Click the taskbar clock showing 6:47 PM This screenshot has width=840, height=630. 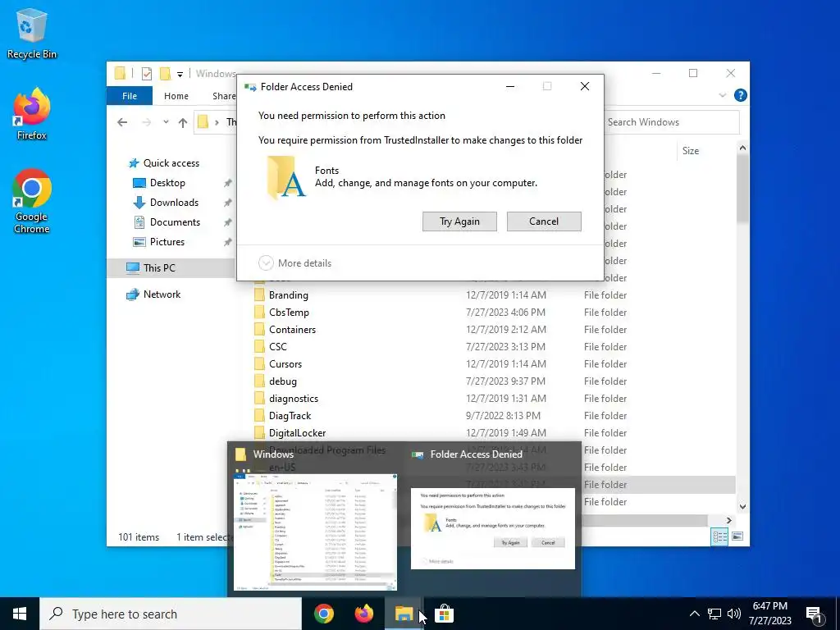(x=769, y=614)
